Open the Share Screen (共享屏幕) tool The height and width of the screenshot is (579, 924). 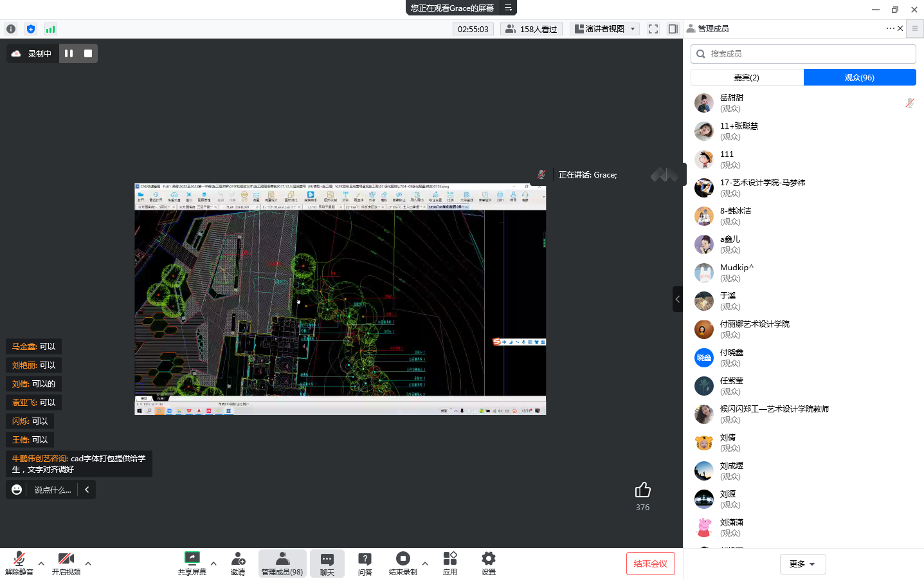192,563
